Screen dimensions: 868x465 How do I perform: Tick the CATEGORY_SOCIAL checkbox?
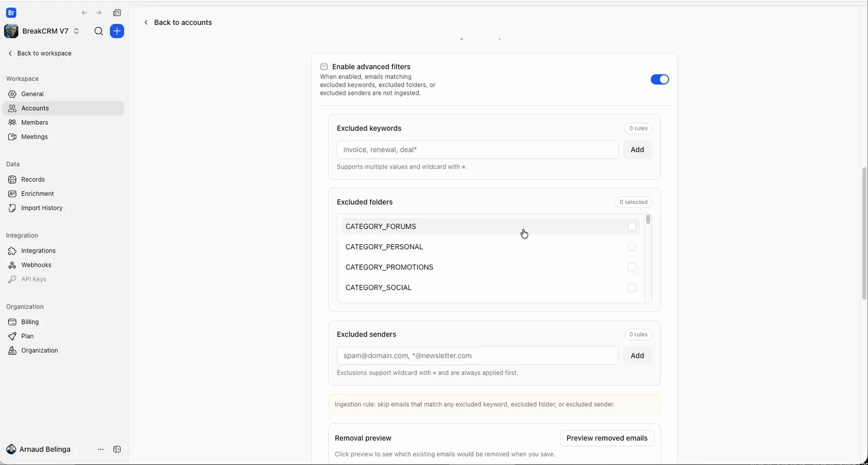pos(631,288)
